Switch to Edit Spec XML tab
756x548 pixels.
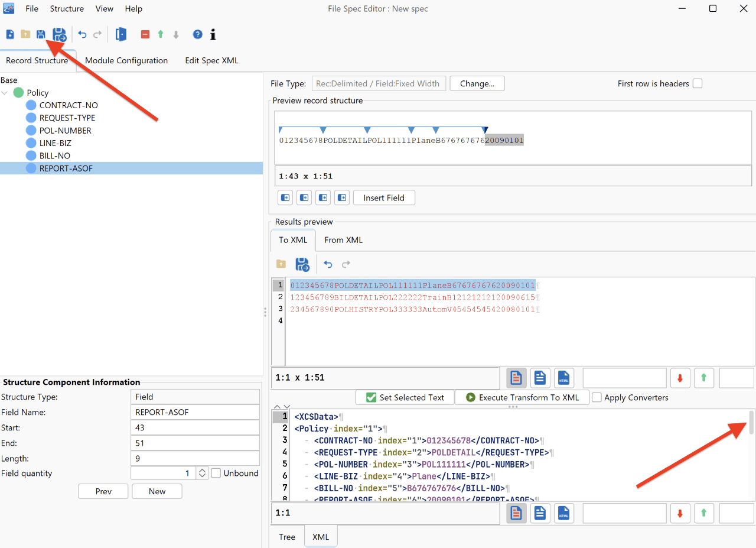pos(211,60)
